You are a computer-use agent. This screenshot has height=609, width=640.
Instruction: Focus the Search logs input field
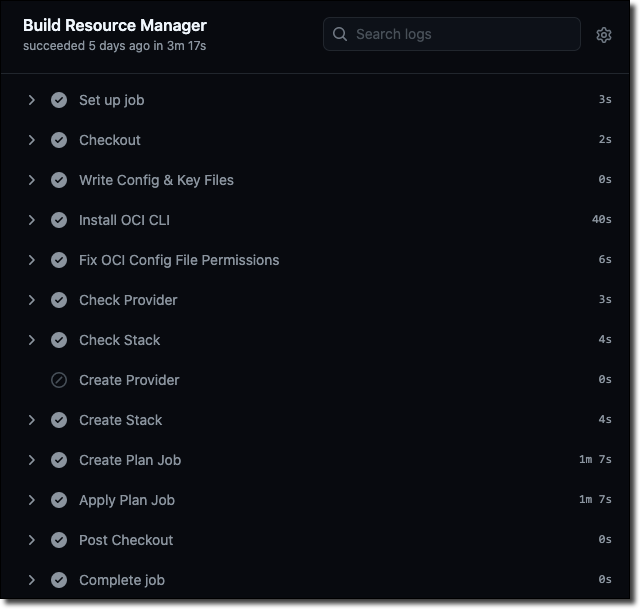pyautogui.click(x=460, y=34)
